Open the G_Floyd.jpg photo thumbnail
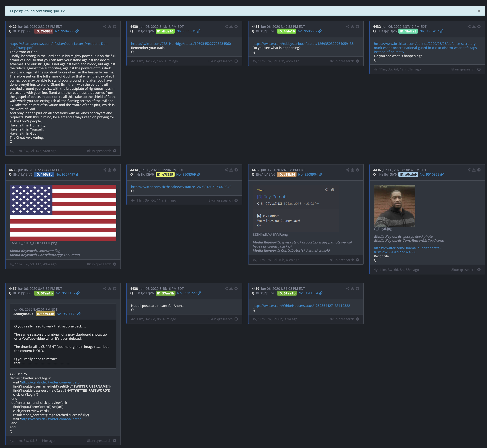Screen dimensions: 487x448 point(395,206)
